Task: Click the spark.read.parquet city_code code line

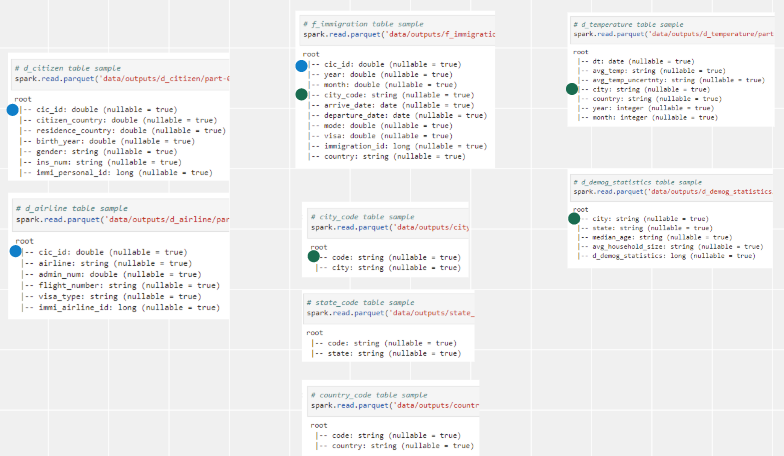Action: tap(390, 227)
